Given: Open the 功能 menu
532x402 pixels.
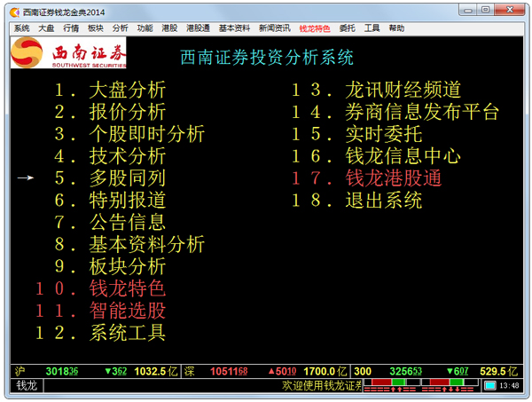Looking at the screenshot, I should [x=145, y=28].
